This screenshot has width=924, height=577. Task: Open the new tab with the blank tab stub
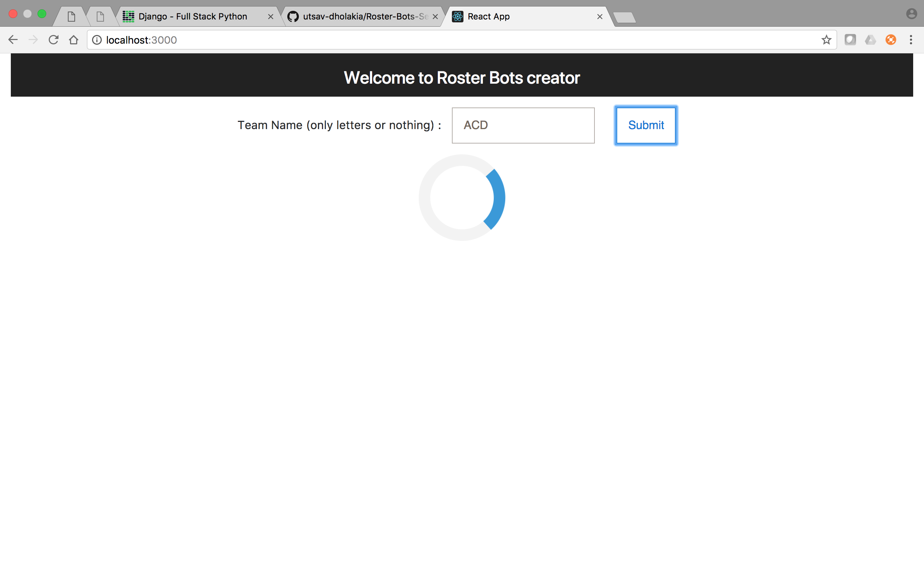point(625,17)
